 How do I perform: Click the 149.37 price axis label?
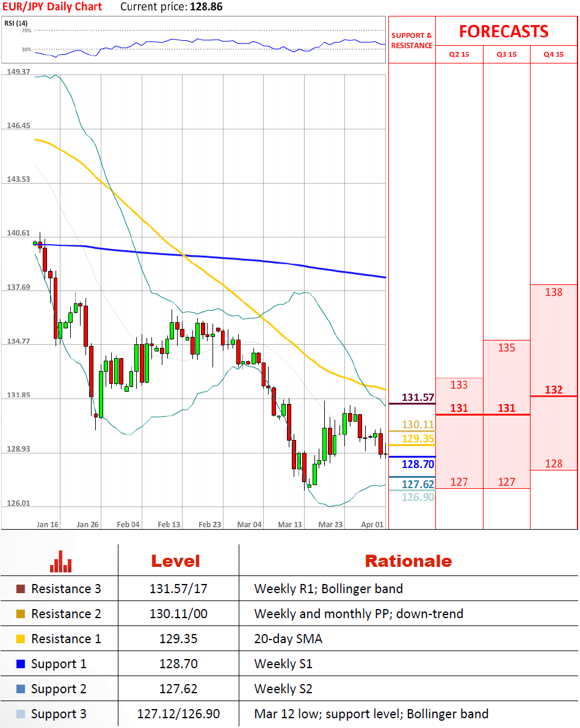(18, 71)
